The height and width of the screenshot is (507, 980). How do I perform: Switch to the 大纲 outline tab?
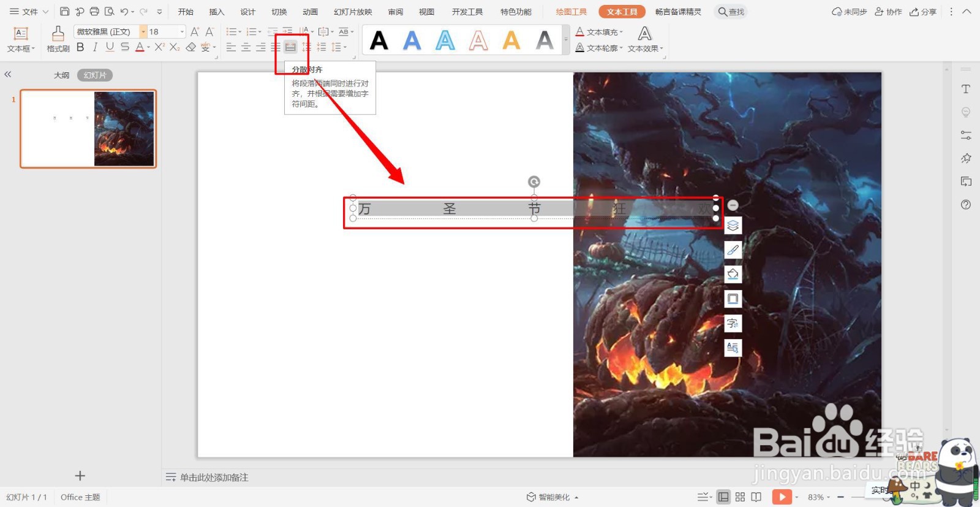tap(61, 75)
